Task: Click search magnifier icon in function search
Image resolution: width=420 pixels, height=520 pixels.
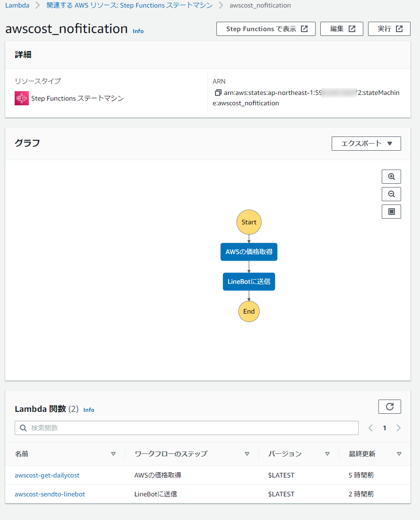Action: (23, 428)
